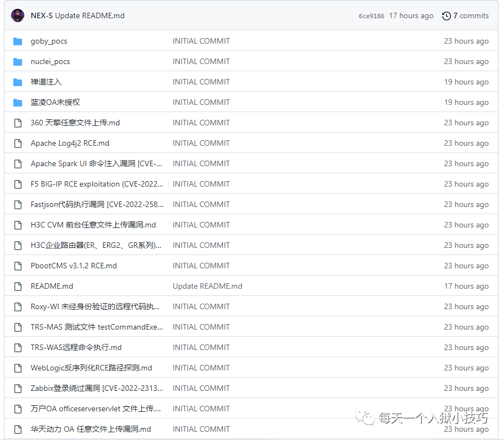This screenshot has height=440, width=504.
Task: Click file icon for Roxy-WI file
Action: pyautogui.click(x=18, y=306)
